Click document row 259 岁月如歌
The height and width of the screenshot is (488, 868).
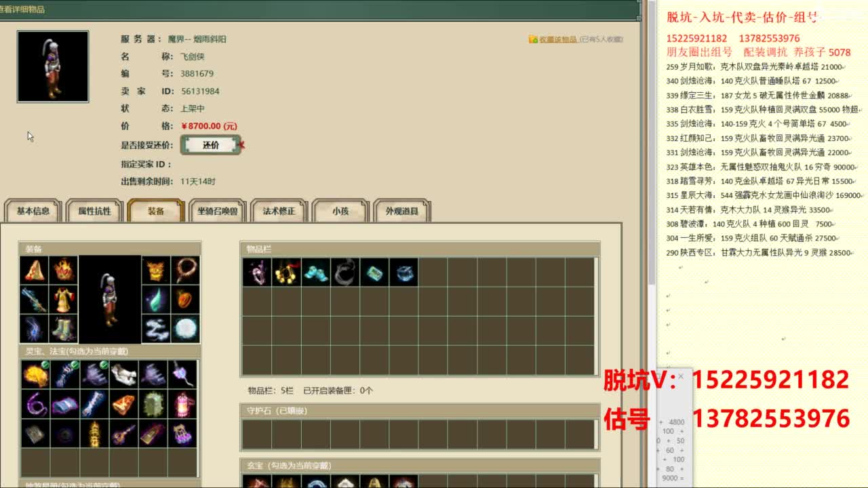(x=755, y=67)
